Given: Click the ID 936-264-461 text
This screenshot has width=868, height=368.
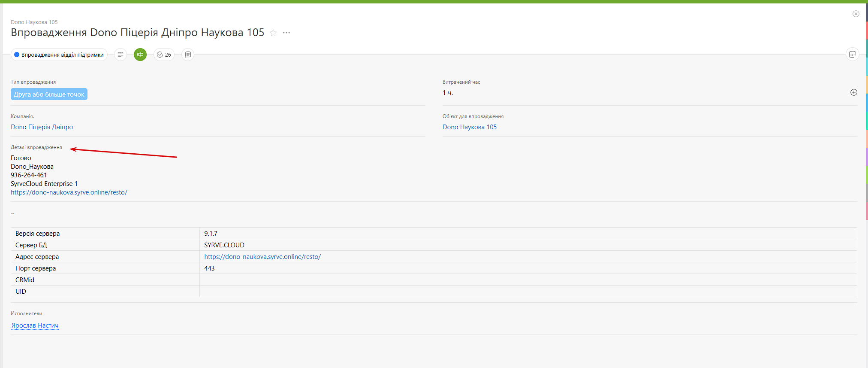Looking at the screenshot, I should click(29, 175).
